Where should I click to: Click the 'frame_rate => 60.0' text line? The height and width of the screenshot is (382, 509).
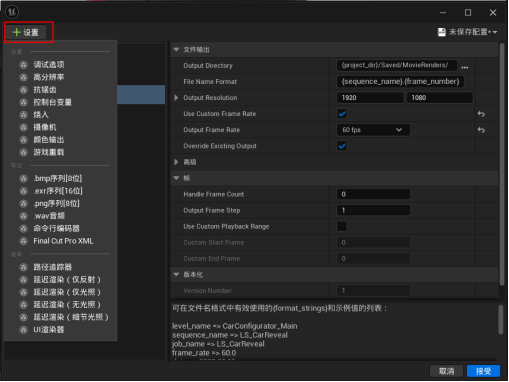(x=204, y=353)
